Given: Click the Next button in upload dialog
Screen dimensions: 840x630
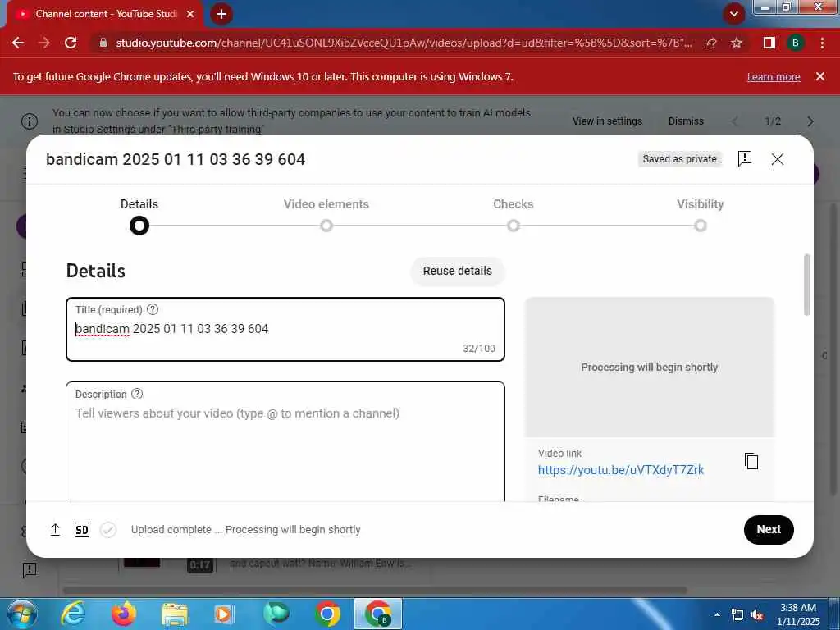Looking at the screenshot, I should pyautogui.click(x=768, y=529).
